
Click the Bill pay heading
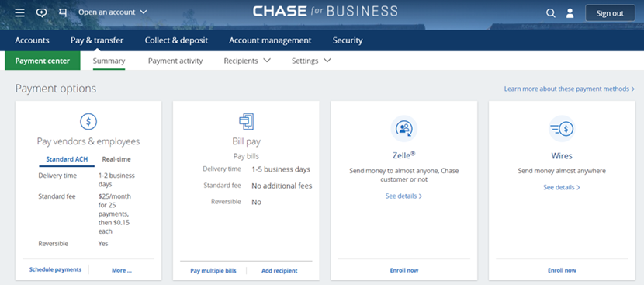click(247, 142)
